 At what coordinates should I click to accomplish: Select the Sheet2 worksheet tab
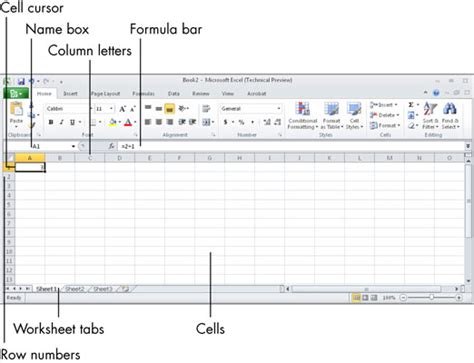point(75,289)
